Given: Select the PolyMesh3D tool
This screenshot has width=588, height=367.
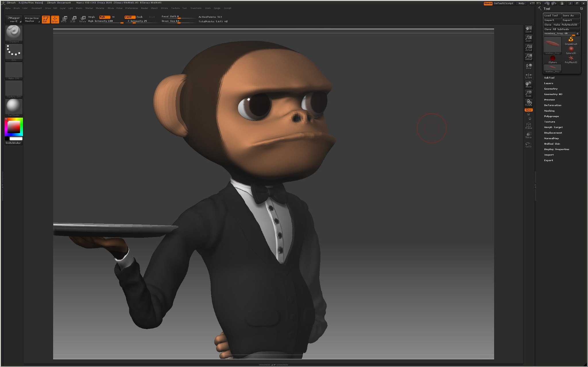Looking at the screenshot, I should click(571, 58).
